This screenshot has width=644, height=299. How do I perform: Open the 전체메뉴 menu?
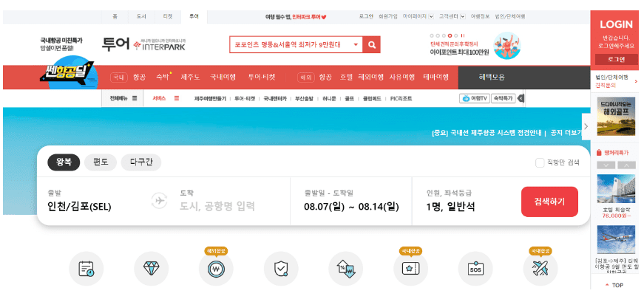[x=123, y=98]
